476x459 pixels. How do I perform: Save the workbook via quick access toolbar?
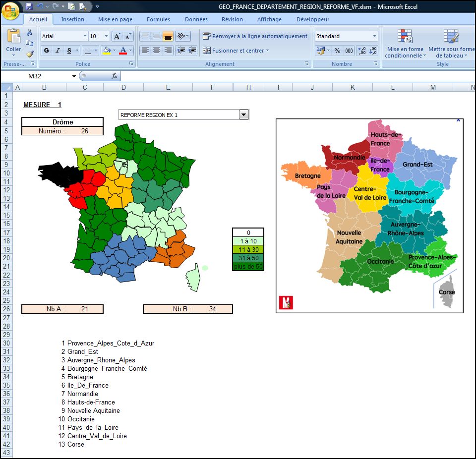coord(29,6)
